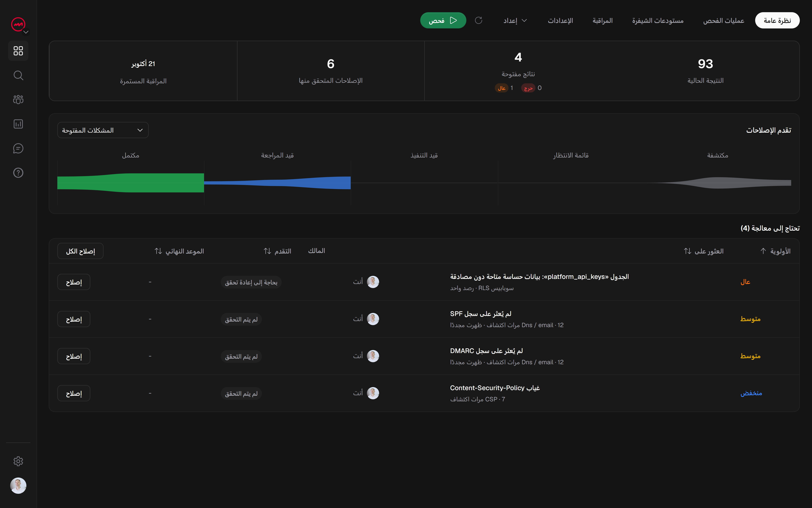Switch to the الإعدادات tab
Viewport: 812px width, 508px height.
[x=560, y=20]
